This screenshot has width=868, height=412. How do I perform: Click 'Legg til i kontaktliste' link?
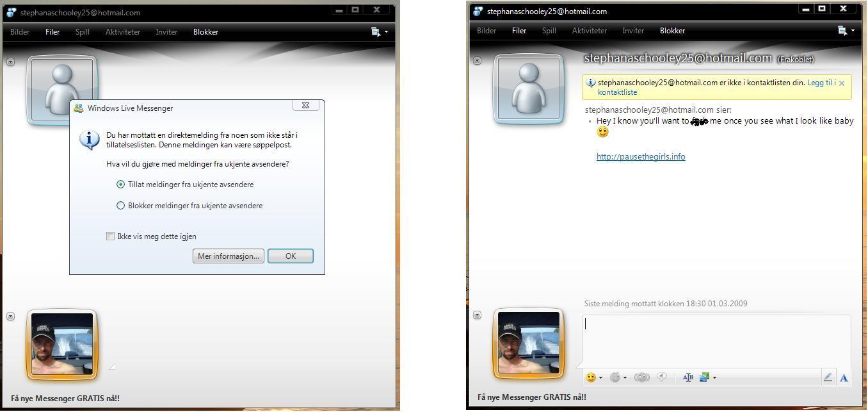point(718,87)
